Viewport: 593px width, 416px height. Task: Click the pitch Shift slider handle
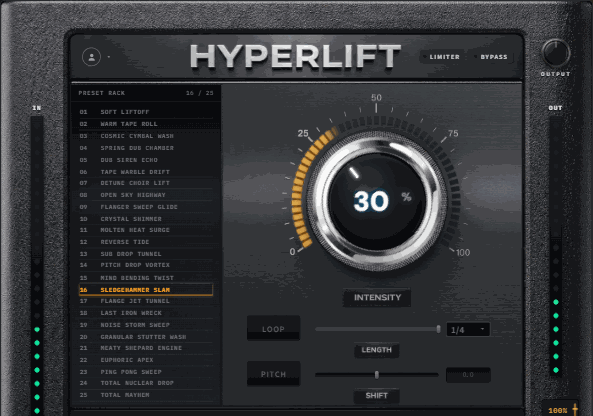point(377,374)
